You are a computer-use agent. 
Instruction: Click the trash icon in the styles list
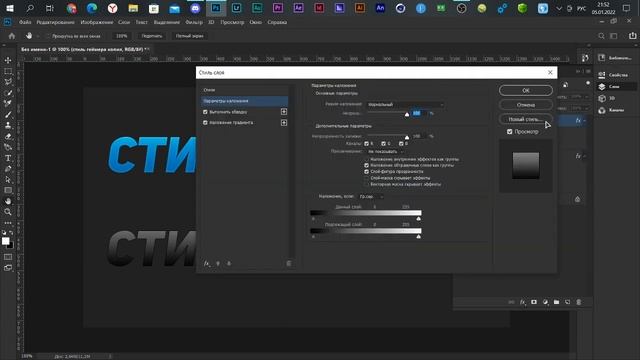(x=289, y=264)
